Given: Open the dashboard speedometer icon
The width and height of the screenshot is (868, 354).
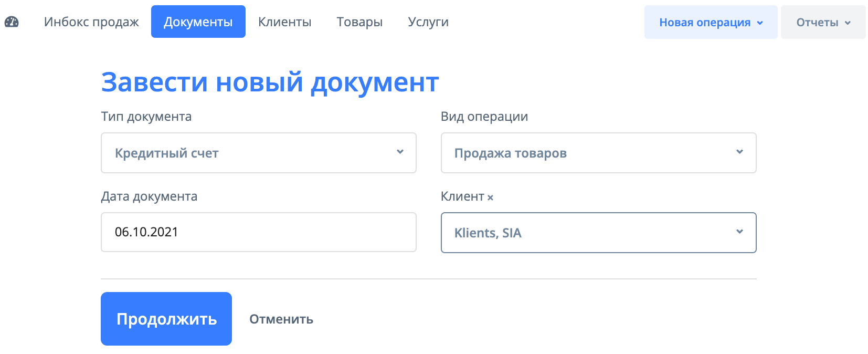Looking at the screenshot, I should point(12,22).
